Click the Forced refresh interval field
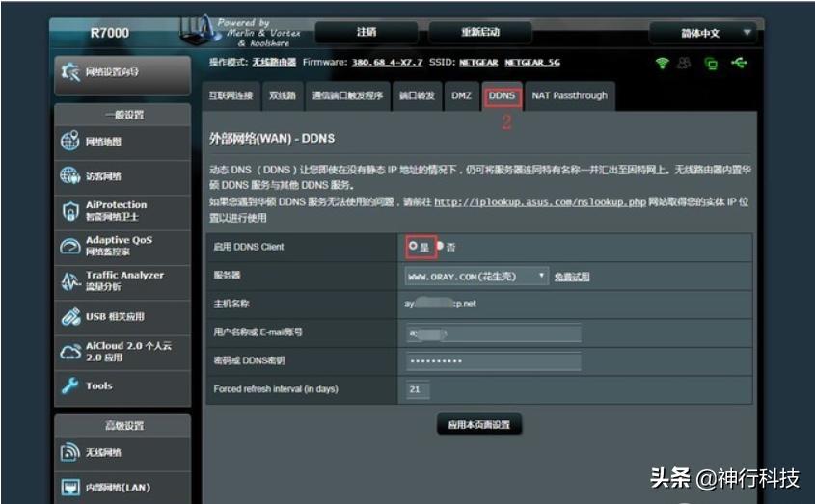Screen dimensions: 815x504 click(x=418, y=389)
